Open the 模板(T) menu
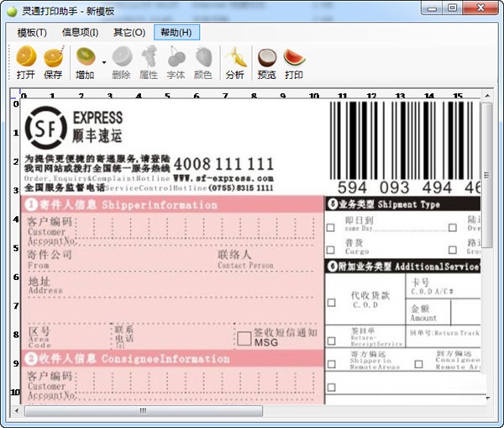This screenshot has width=504, height=428. (32, 33)
